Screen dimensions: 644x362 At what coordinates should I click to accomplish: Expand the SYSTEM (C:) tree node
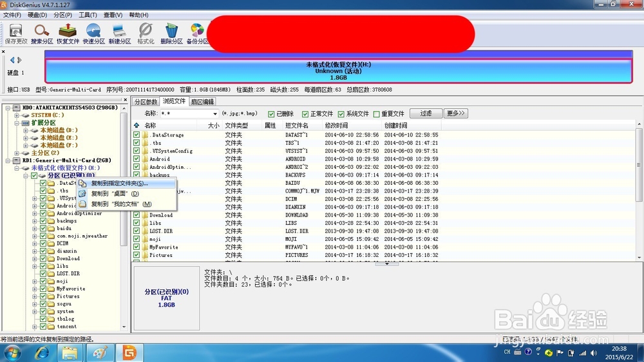click(17, 115)
